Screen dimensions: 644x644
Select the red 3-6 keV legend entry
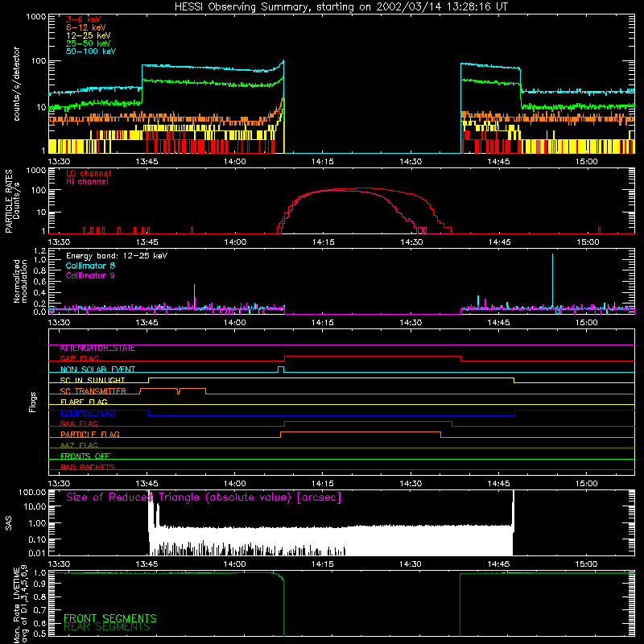coord(84,19)
